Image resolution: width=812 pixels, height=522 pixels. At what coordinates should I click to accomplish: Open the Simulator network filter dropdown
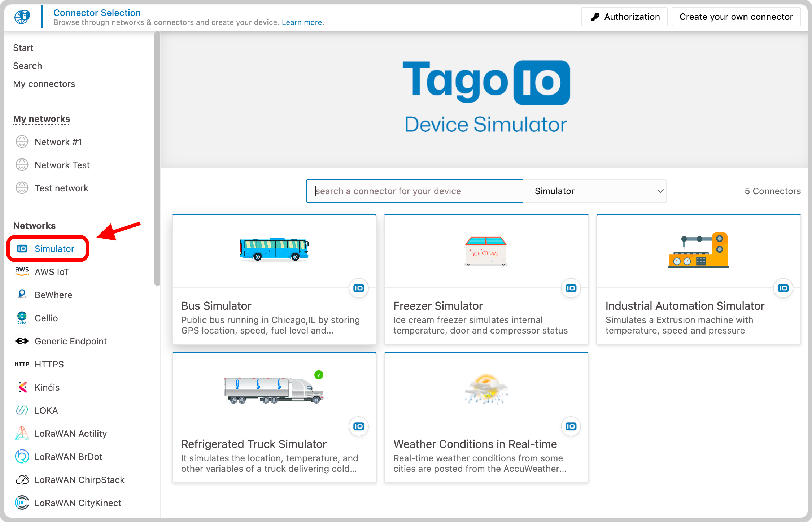point(595,191)
